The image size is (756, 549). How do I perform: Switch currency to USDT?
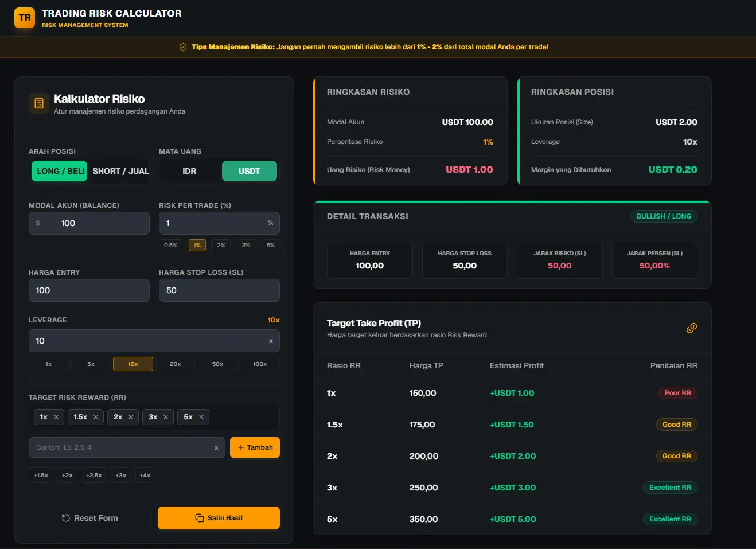pyautogui.click(x=250, y=171)
